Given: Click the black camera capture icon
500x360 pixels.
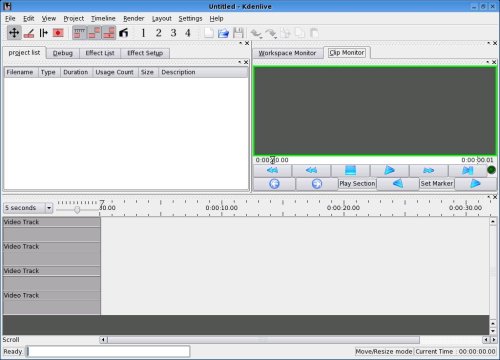Looking at the screenshot, I should click(124, 33).
